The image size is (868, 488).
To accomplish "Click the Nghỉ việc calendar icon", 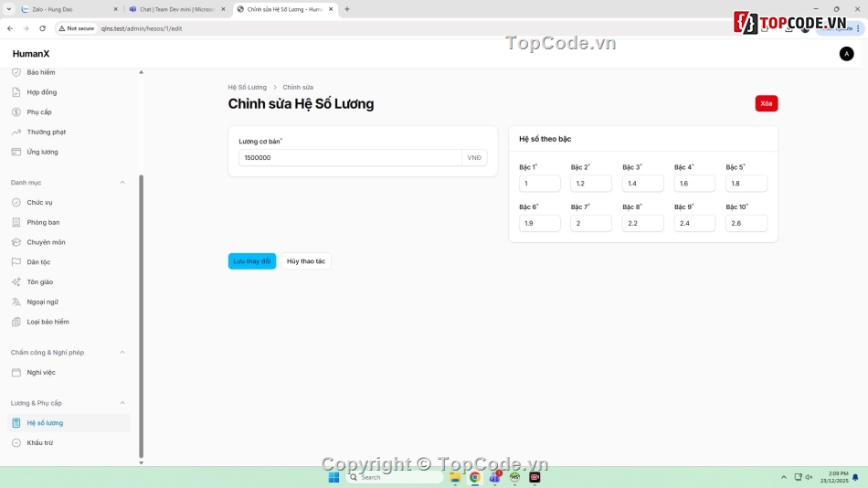I will tap(16, 373).
